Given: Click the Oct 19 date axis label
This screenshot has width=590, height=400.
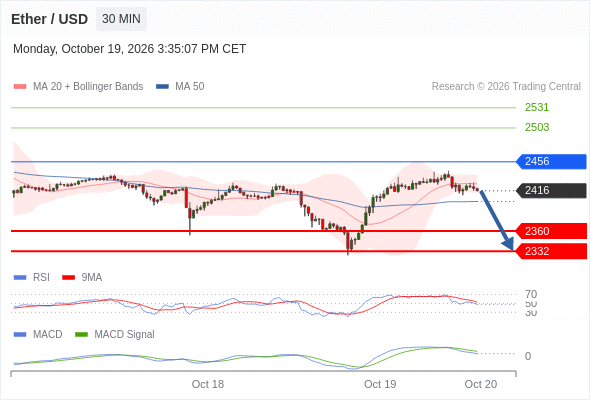Looking at the screenshot, I should coord(380,384).
